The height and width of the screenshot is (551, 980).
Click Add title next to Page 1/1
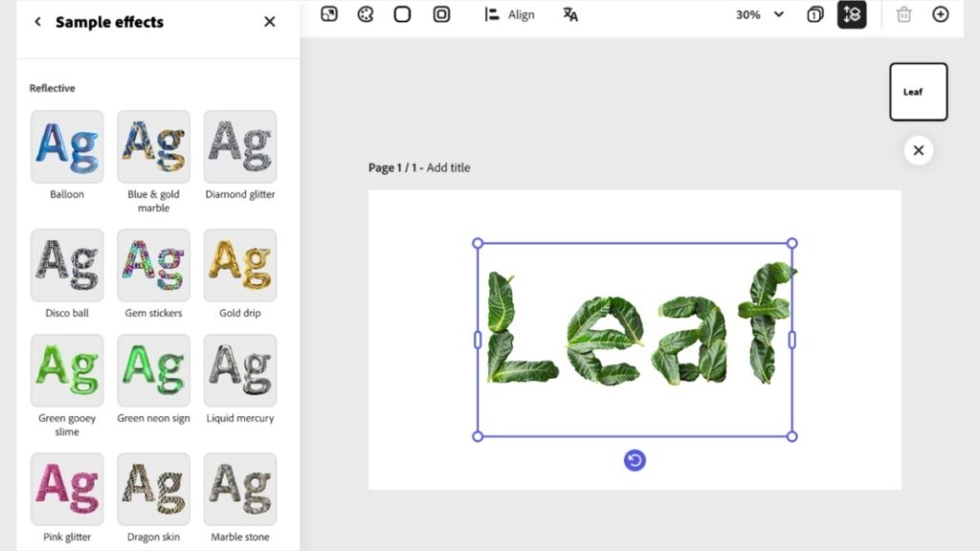448,167
